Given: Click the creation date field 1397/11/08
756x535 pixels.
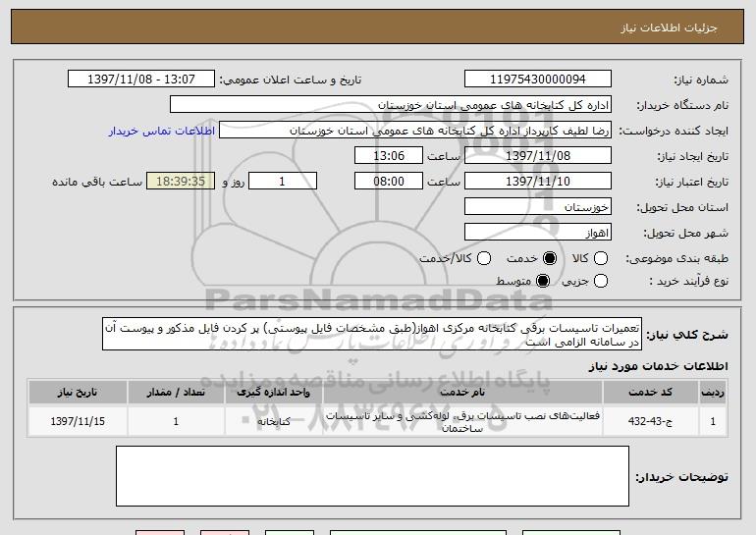Looking at the screenshot, I should pos(536,156).
